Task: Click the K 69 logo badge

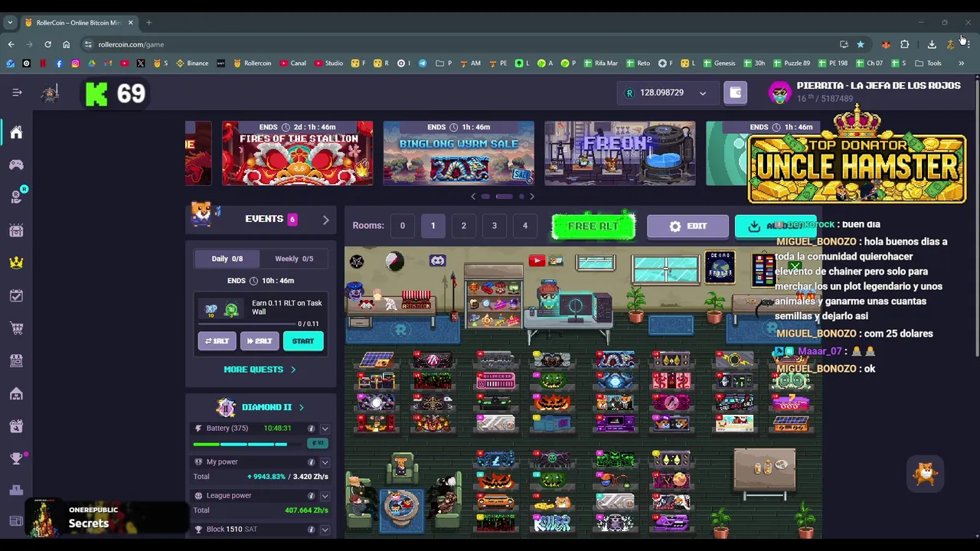Action: [x=116, y=93]
